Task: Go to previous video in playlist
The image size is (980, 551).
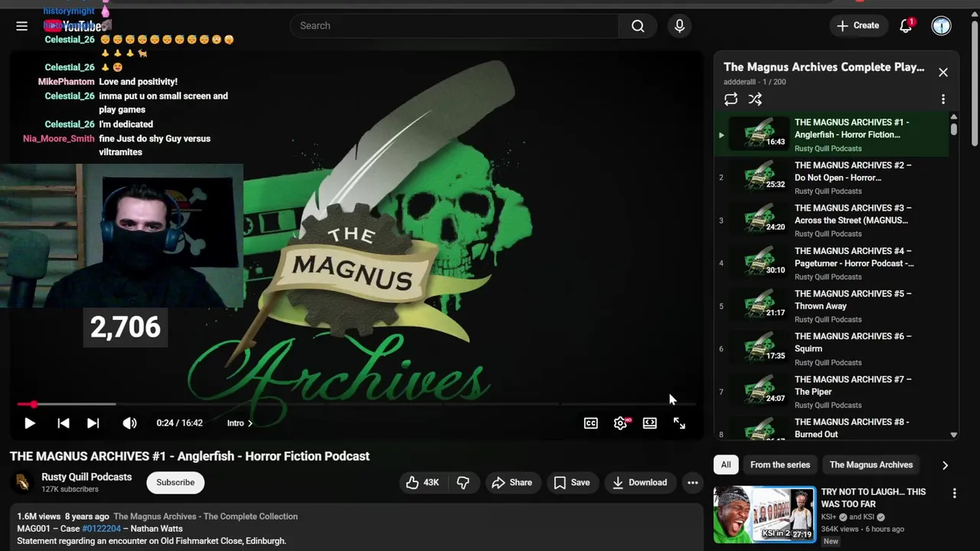Action: coord(64,423)
